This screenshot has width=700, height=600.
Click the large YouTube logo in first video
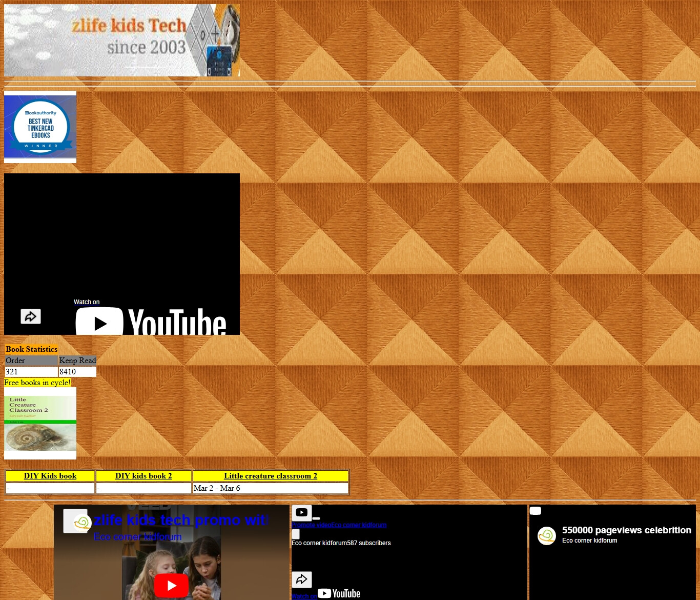tap(151, 322)
